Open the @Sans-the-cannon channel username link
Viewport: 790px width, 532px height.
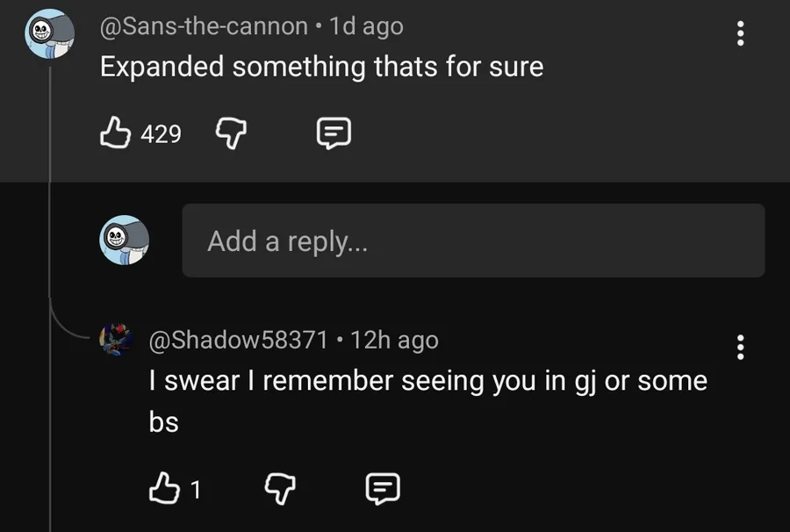tap(204, 26)
